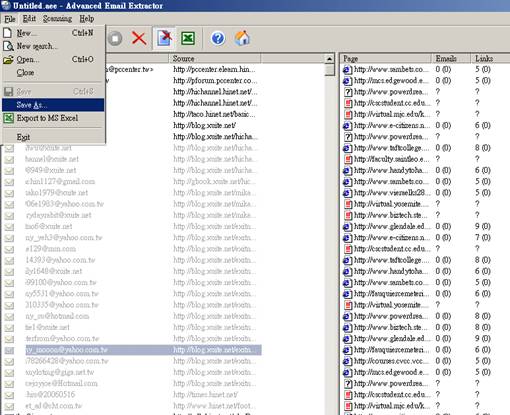This screenshot has width=510, height=415.
Task: Click the email list scroll up arrow
Action: click(329, 59)
